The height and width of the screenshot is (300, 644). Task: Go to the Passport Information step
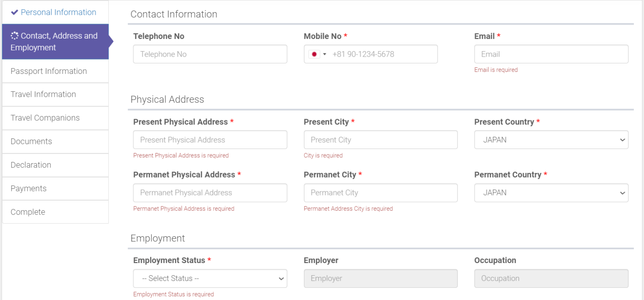49,71
